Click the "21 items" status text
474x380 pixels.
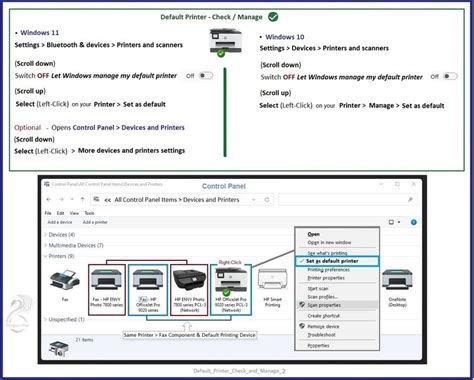pos(84,340)
